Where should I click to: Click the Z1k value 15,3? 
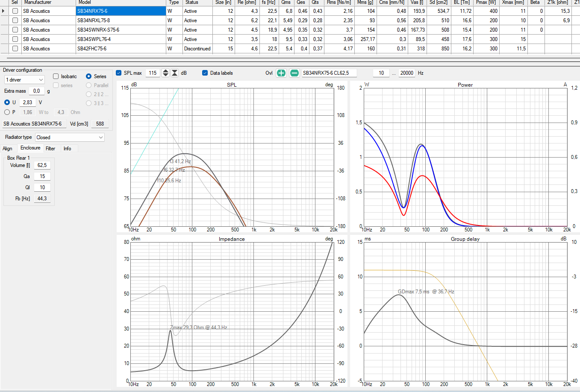tap(558, 11)
